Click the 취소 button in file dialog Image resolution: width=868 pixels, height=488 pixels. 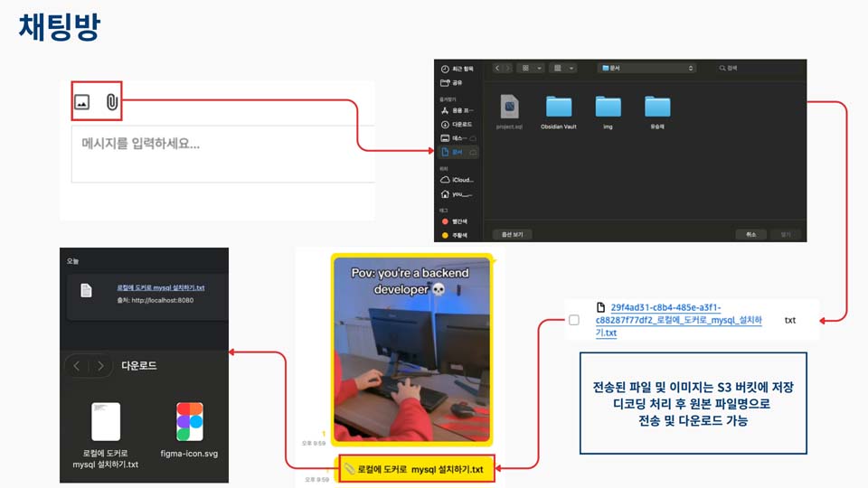[750, 234]
